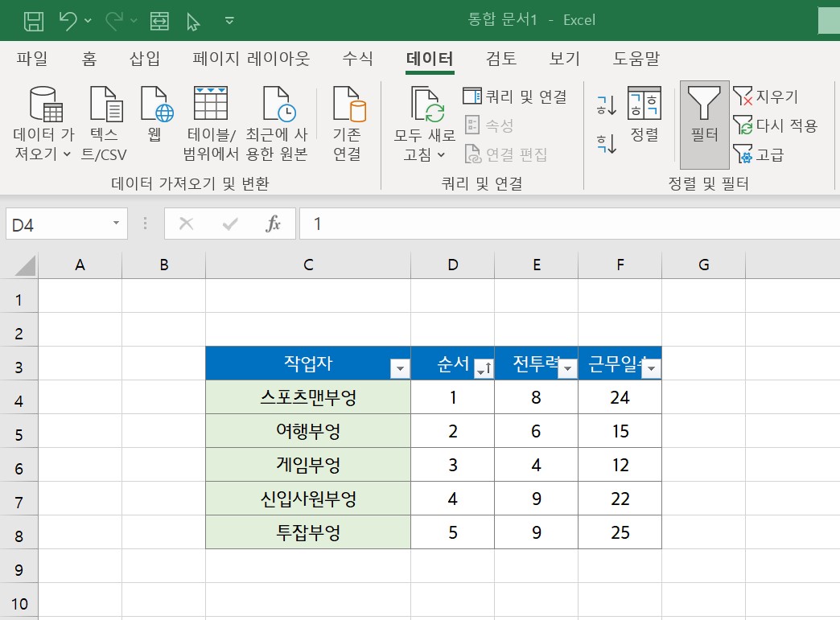Click the Redo arrow icon

pyautogui.click(x=114, y=21)
